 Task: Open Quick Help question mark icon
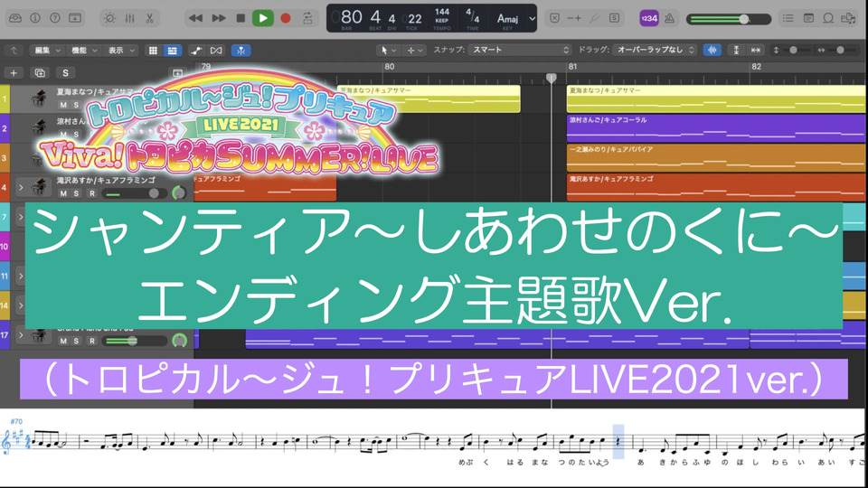click(x=55, y=18)
